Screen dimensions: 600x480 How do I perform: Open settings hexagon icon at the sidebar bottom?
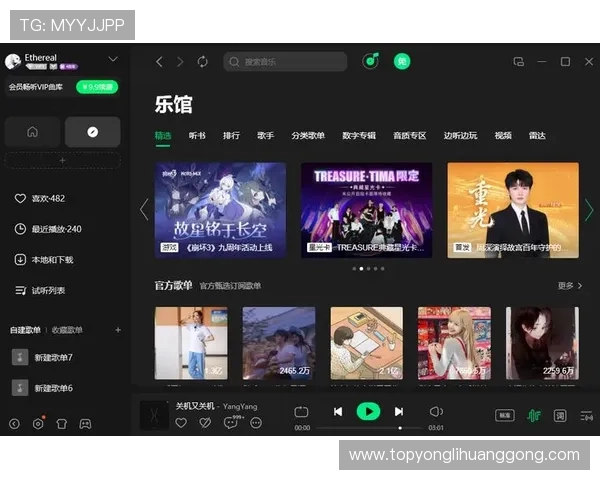pos(38,424)
